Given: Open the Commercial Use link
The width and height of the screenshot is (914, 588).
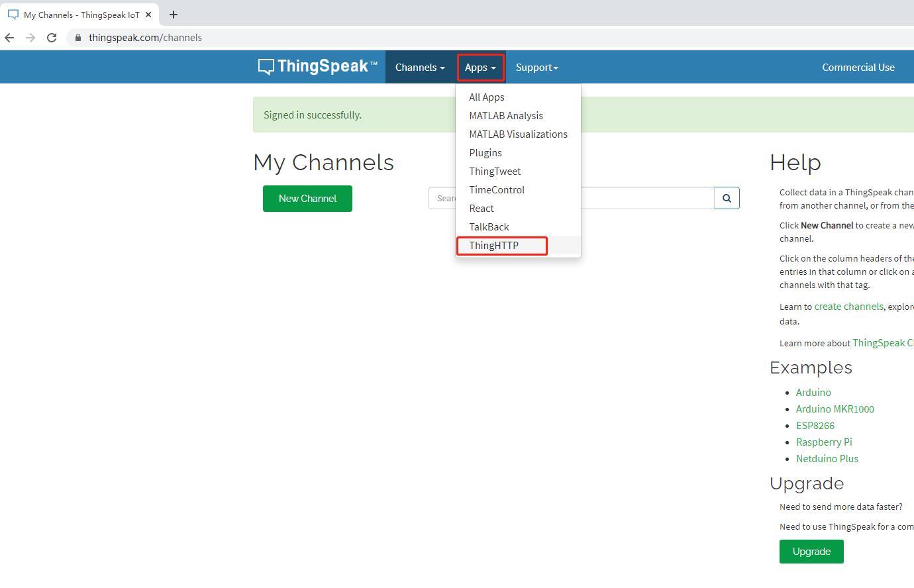Looking at the screenshot, I should [x=858, y=67].
